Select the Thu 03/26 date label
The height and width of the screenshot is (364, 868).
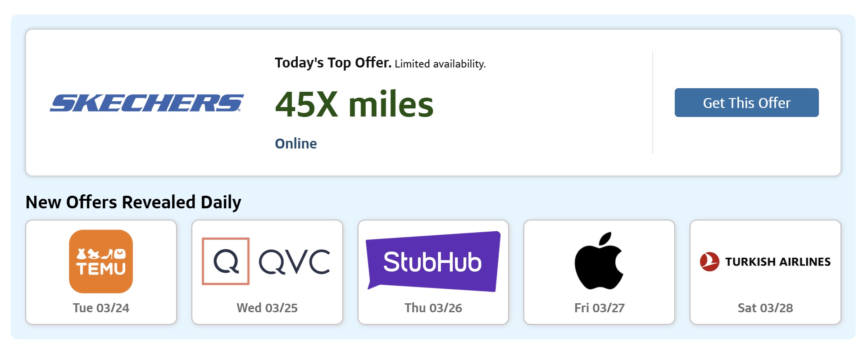pos(433,308)
